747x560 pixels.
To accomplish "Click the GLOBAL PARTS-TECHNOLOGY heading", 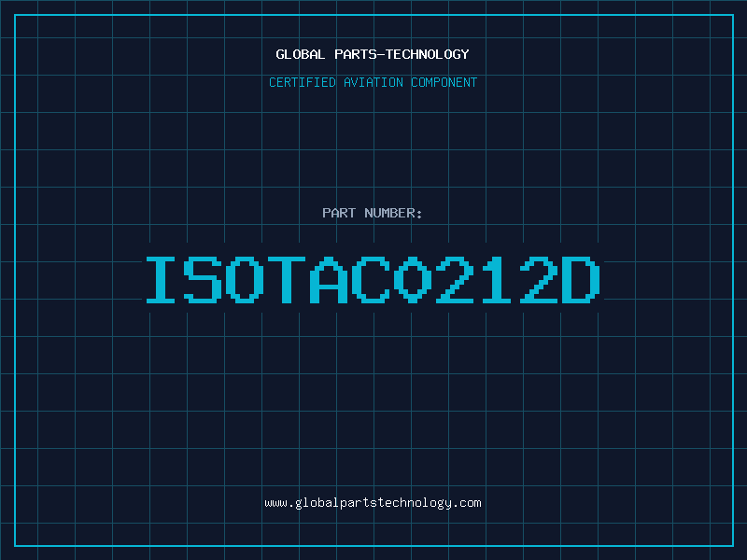I will 373,54.
